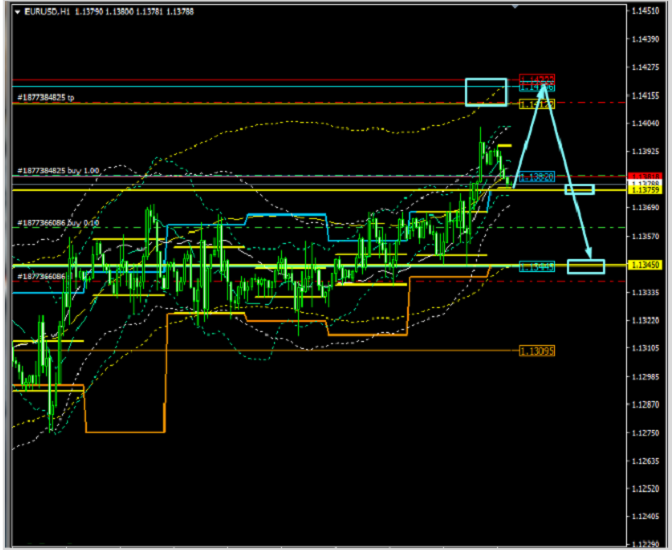
Task: Click the upper cyan arrowhead at the peak
Action: click(544, 87)
